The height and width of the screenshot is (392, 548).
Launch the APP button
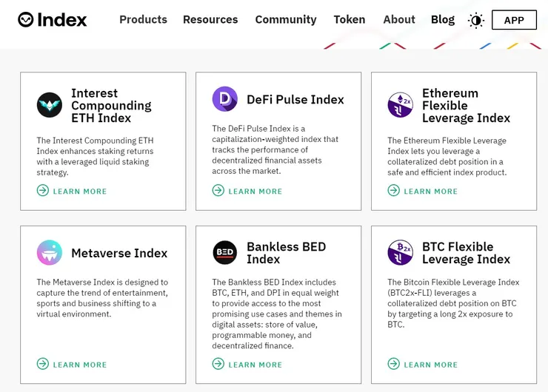514,21
